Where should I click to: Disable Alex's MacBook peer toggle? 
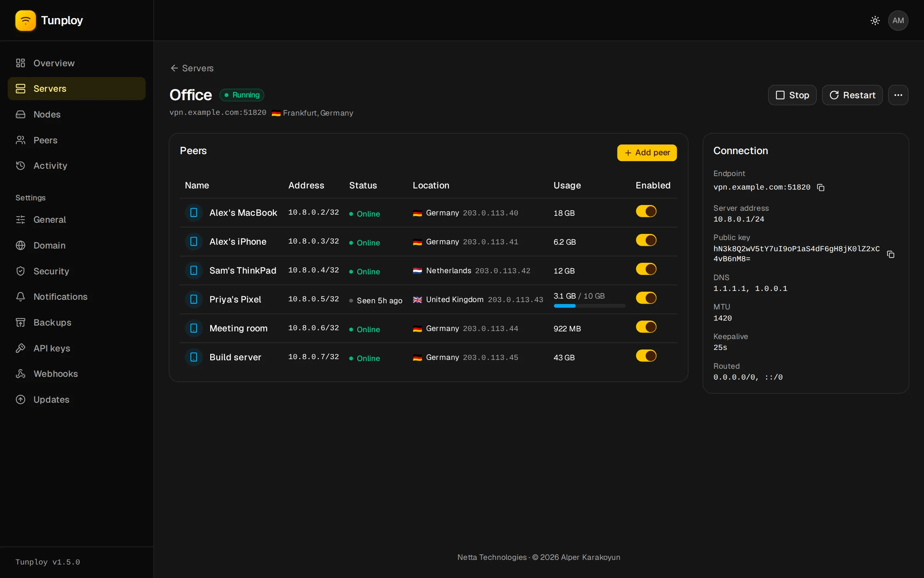click(x=646, y=212)
